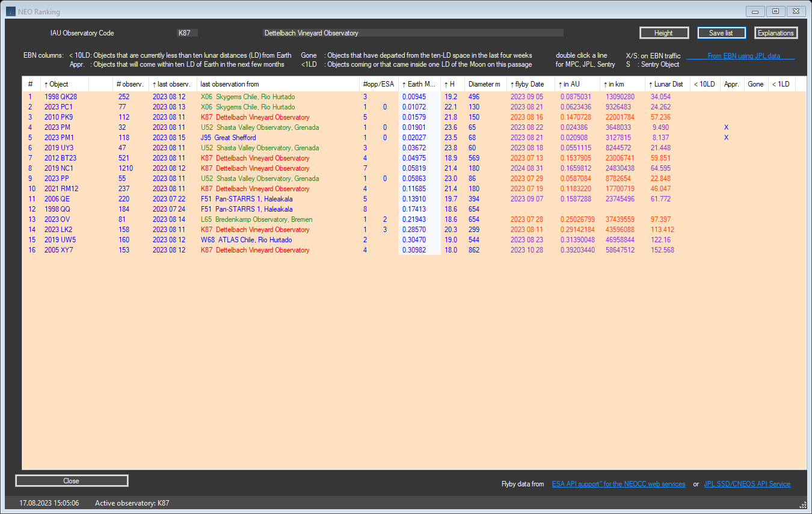This screenshot has height=514, width=812.
Task: Click Earth MOID value 0.30982
Action: (x=414, y=250)
